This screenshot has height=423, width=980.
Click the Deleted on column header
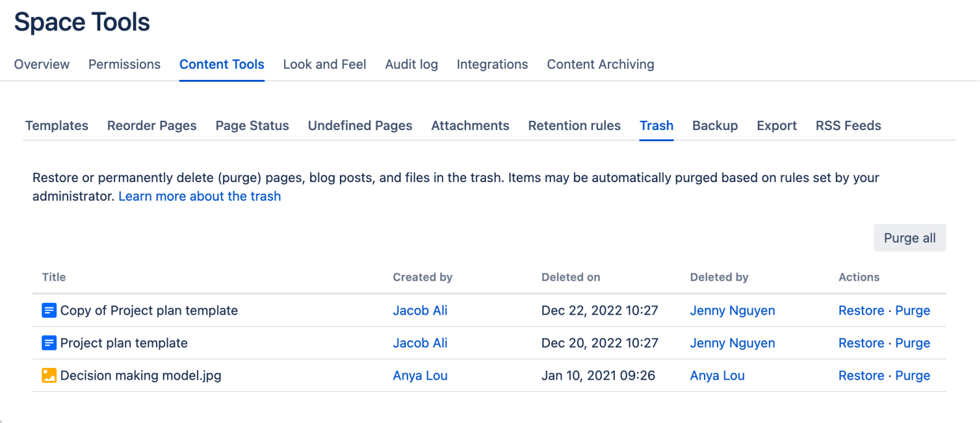click(x=570, y=277)
